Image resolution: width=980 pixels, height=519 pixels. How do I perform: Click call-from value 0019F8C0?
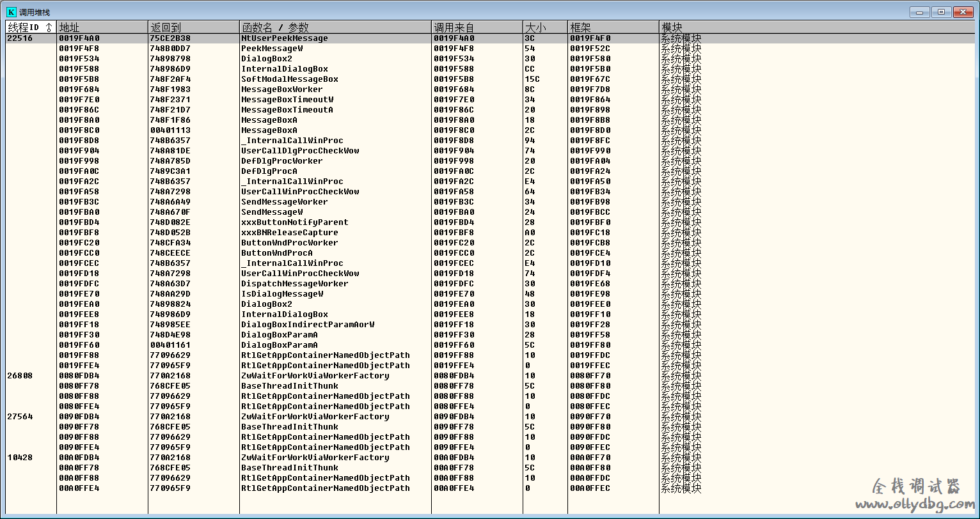coord(454,130)
